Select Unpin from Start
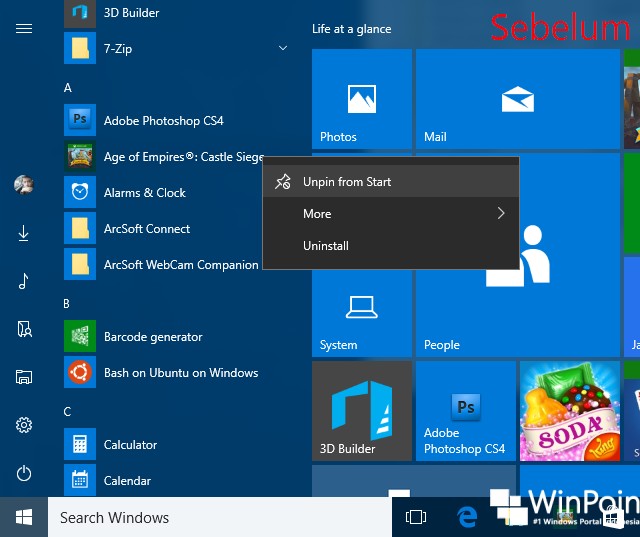 (391, 182)
